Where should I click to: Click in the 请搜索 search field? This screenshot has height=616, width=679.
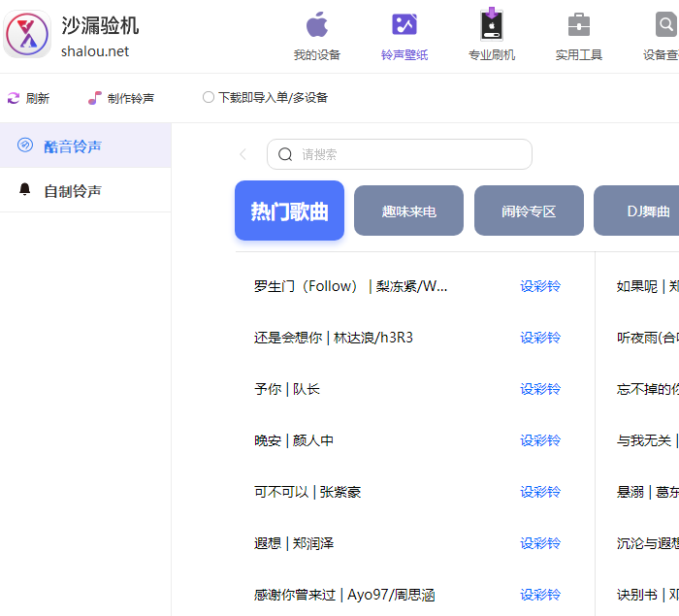[x=400, y=154]
